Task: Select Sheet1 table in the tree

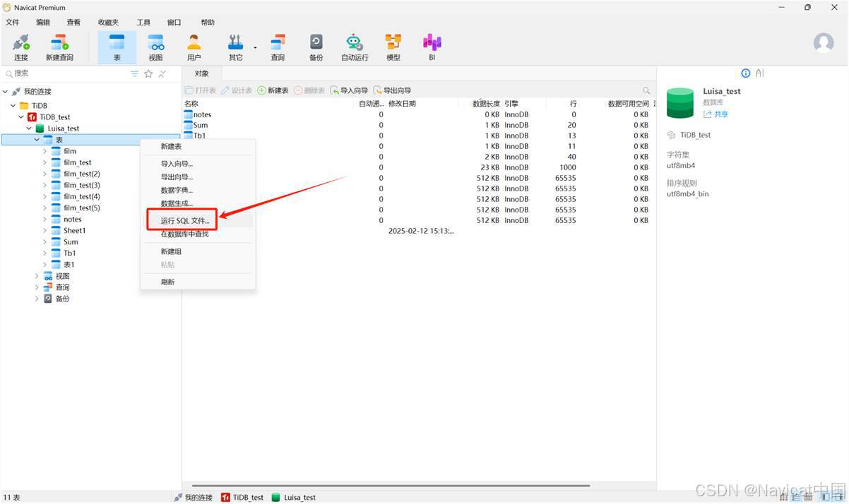Action: click(x=75, y=230)
